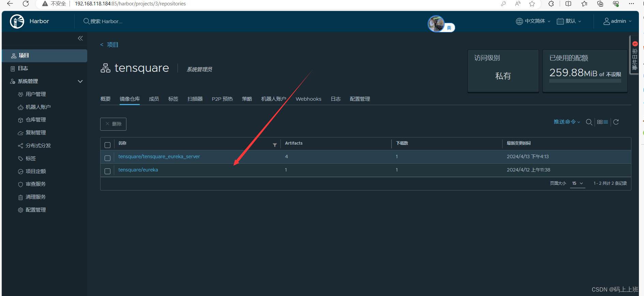Image resolution: width=644 pixels, height=296 pixels.
Task: Open 审查服务 in sidebar
Action: click(x=36, y=184)
